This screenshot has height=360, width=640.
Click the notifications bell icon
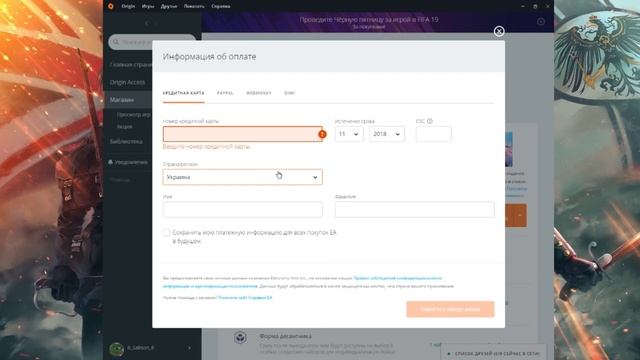(x=111, y=162)
